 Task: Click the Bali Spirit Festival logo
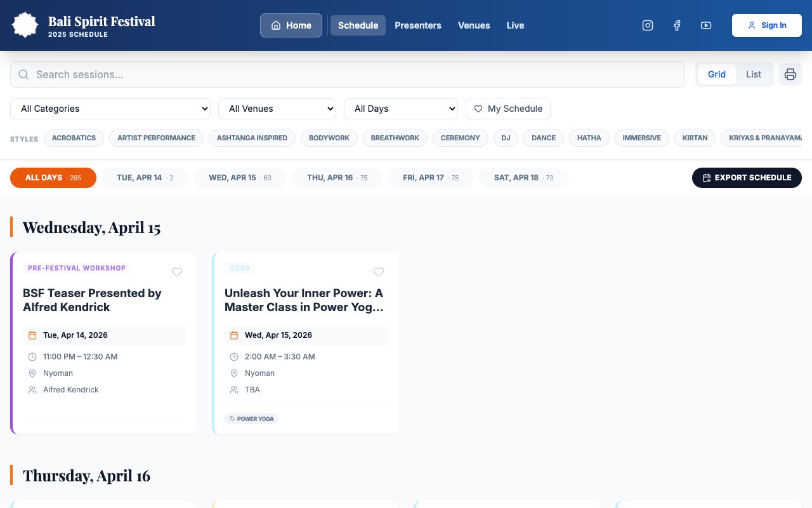[25, 25]
